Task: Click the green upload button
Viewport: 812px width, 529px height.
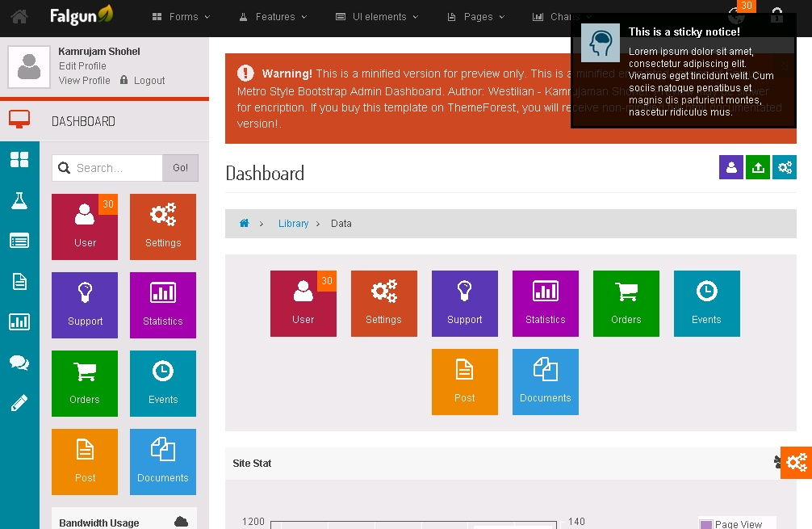Action: pos(758,167)
